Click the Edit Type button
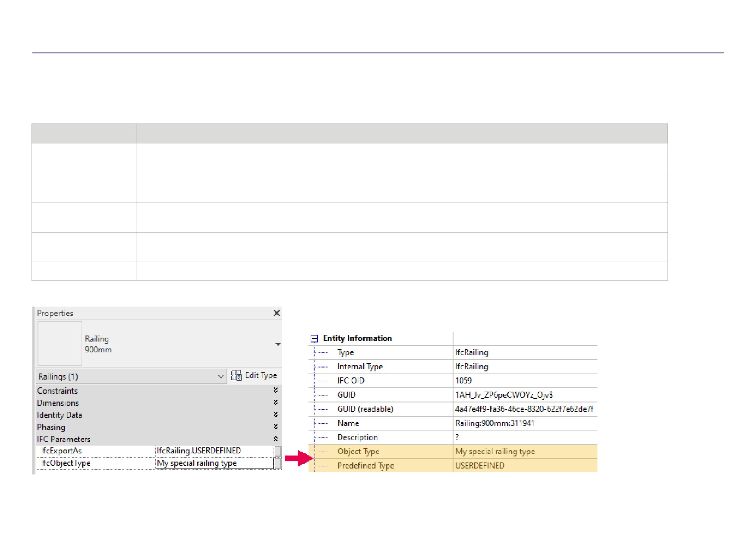 (254, 376)
